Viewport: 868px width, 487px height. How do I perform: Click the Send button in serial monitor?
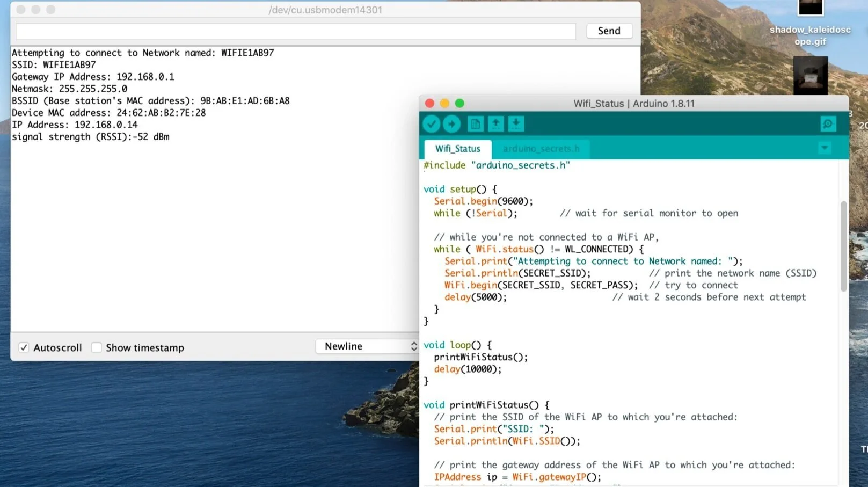tap(609, 31)
